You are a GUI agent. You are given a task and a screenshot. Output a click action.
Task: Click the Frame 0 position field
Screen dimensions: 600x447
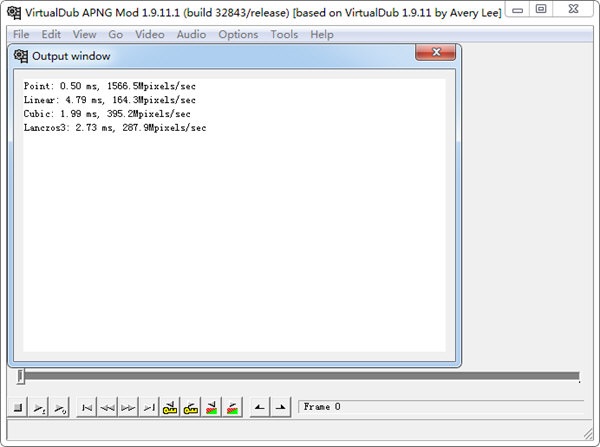[441, 407]
